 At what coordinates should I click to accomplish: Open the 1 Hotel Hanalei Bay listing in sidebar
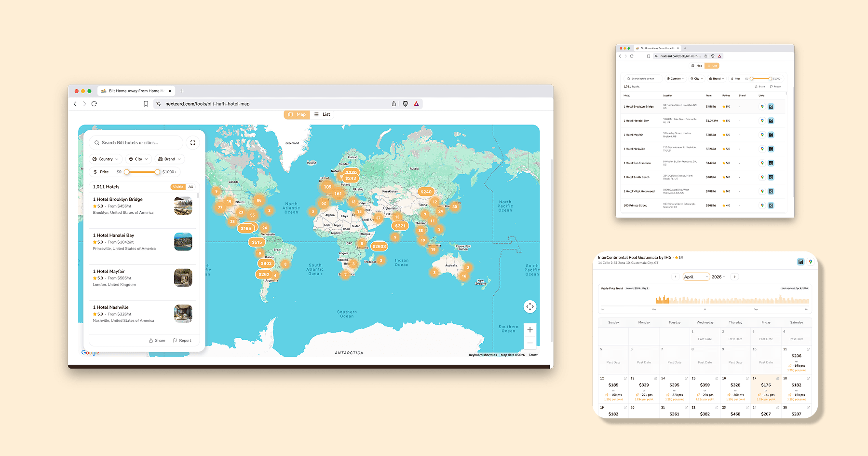coord(143,247)
